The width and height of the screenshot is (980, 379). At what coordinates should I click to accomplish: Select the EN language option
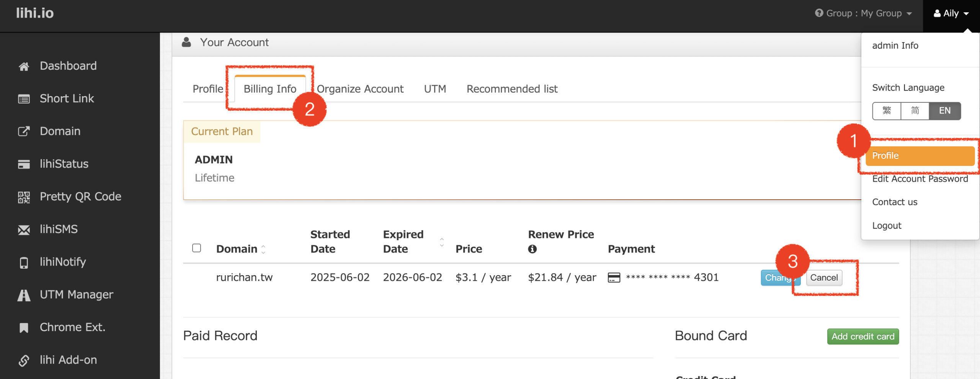[944, 111]
